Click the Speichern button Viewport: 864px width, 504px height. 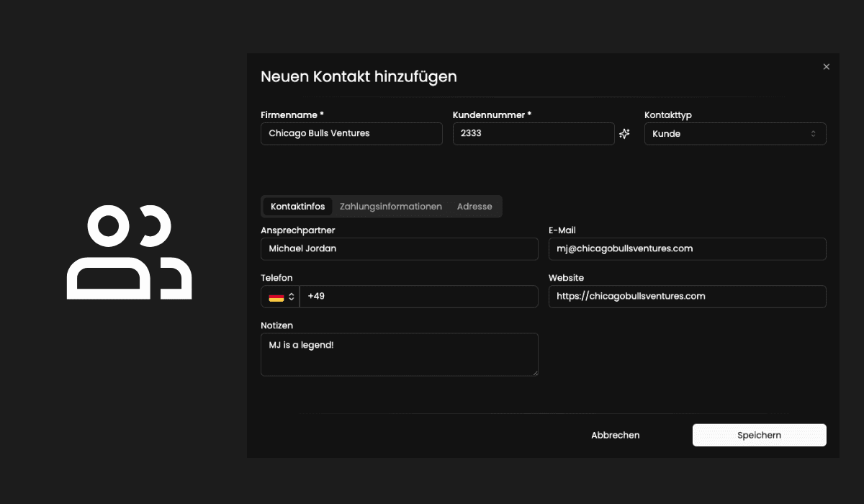pos(759,435)
